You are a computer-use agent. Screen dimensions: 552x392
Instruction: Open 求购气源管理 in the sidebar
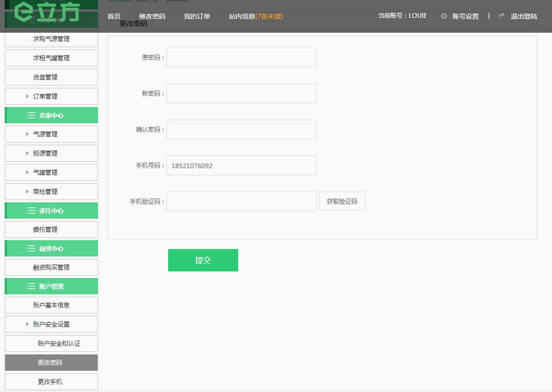click(51, 39)
